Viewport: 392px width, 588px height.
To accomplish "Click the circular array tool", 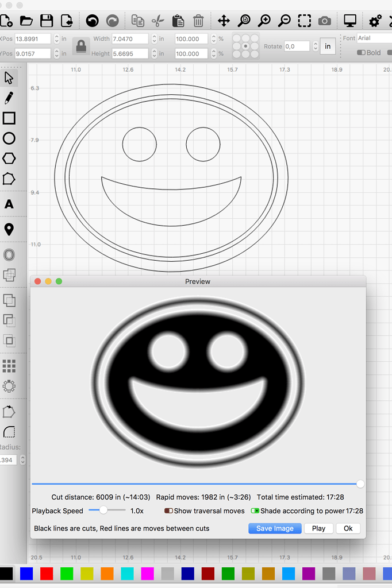I will coord(9,386).
